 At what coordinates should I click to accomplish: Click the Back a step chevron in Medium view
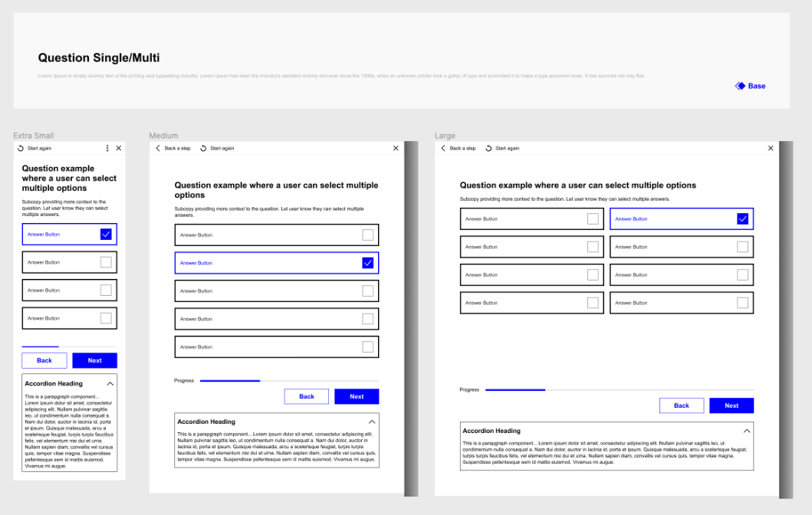tap(158, 148)
